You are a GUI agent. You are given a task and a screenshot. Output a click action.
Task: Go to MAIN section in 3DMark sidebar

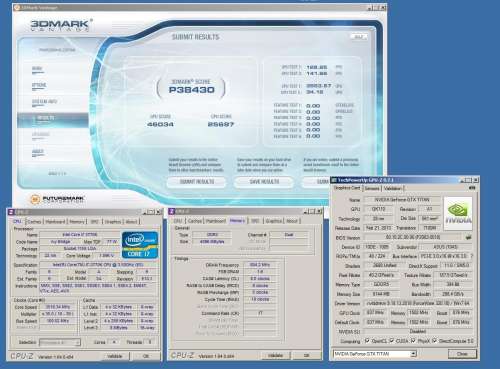37,69
